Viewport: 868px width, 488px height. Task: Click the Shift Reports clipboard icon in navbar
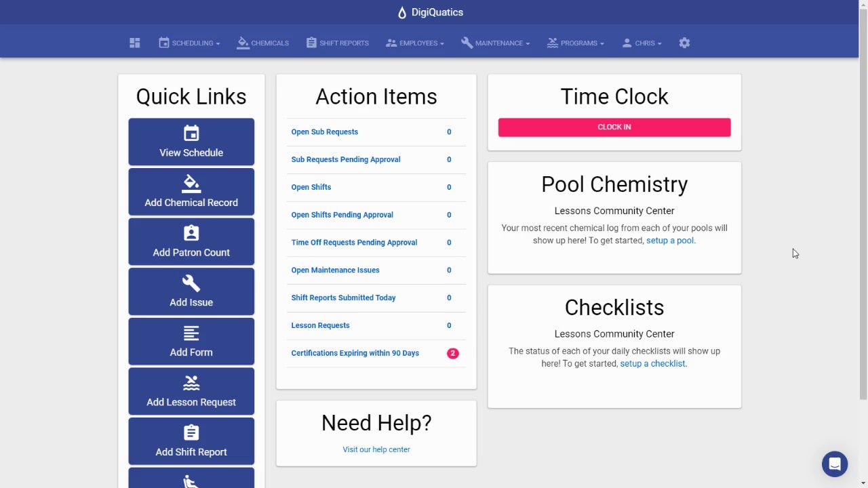point(311,43)
